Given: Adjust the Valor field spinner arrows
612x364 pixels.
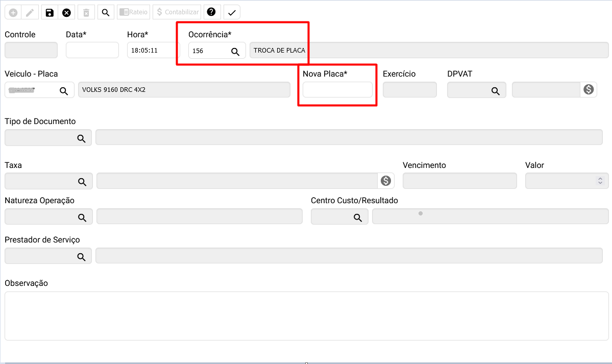Looking at the screenshot, I should tap(600, 181).
